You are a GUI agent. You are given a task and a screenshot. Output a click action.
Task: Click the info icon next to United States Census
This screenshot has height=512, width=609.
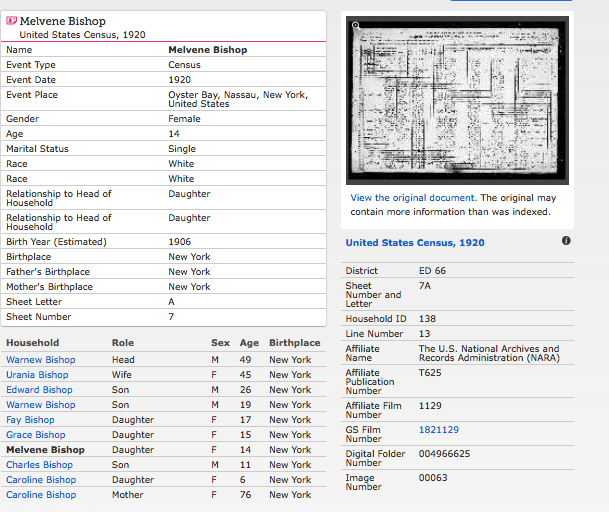tap(566, 241)
